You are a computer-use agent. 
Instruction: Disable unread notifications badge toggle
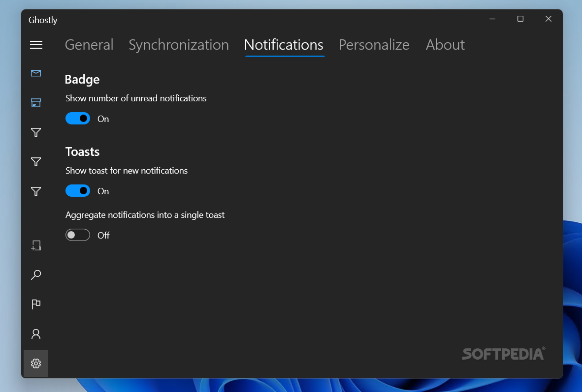coord(78,119)
